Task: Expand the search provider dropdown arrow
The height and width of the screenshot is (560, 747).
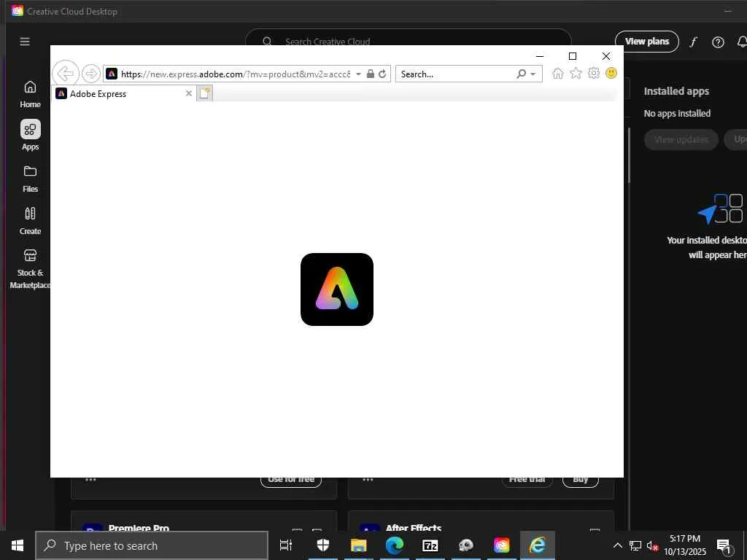Action: [x=533, y=74]
